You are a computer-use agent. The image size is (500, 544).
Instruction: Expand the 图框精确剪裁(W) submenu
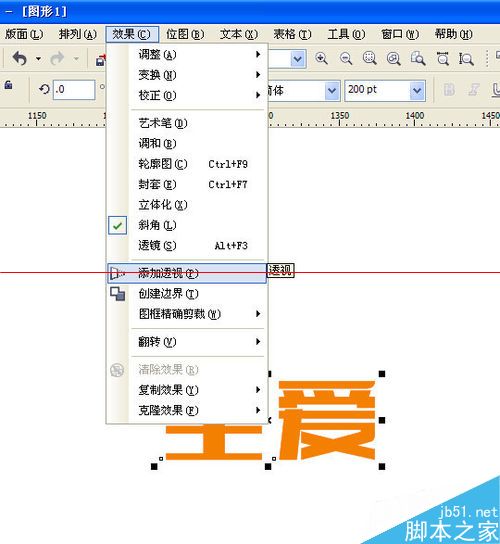pyautogui.click(x=187, y=314)
